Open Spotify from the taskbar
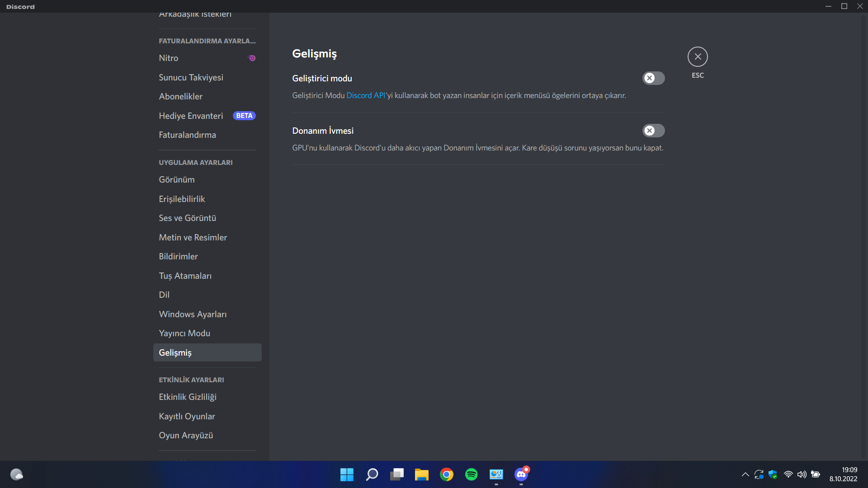The image size is (868, 488). pyautogui.click(x=471, y=474)
